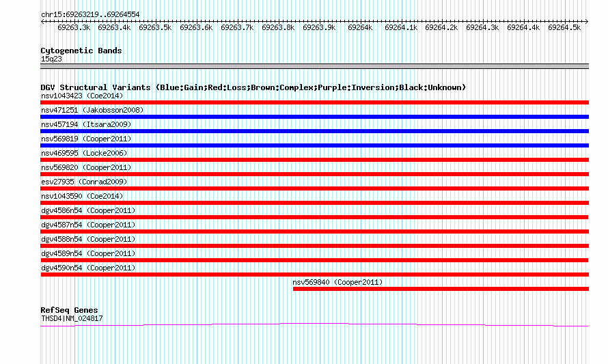The height and width of the screenshot is (364, 608).
Task: Select the dgv4587n54 (Cooper2011) label
Action: [x=88, y=225]
